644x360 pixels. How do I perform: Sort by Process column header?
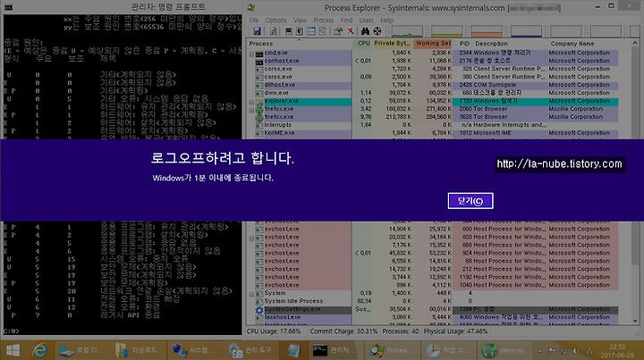tap(300, 44)
